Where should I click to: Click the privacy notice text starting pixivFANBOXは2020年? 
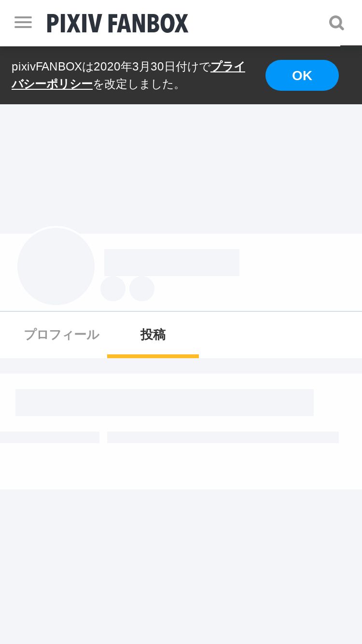click(x=111, y=67)
